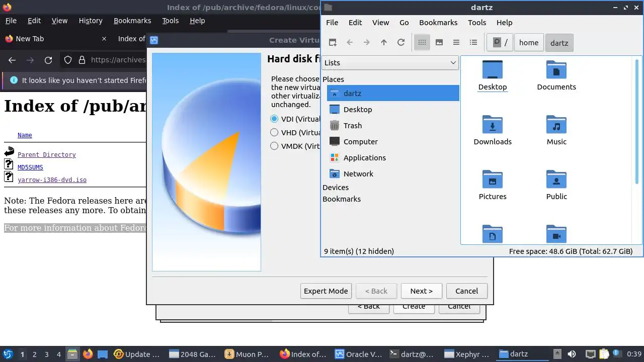Select Network in the Places sidebar
The height and width of the screenshot is (362, 644).
coord(393,174)
